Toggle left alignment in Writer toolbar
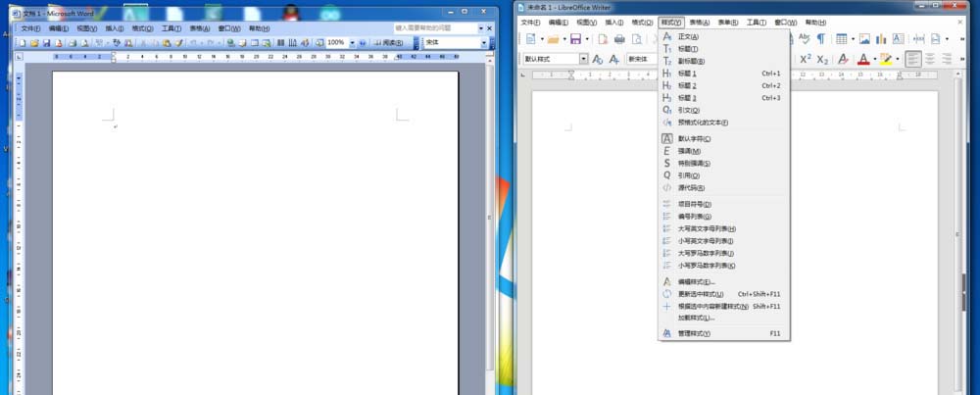980x395 pixels. click(913, 59)
